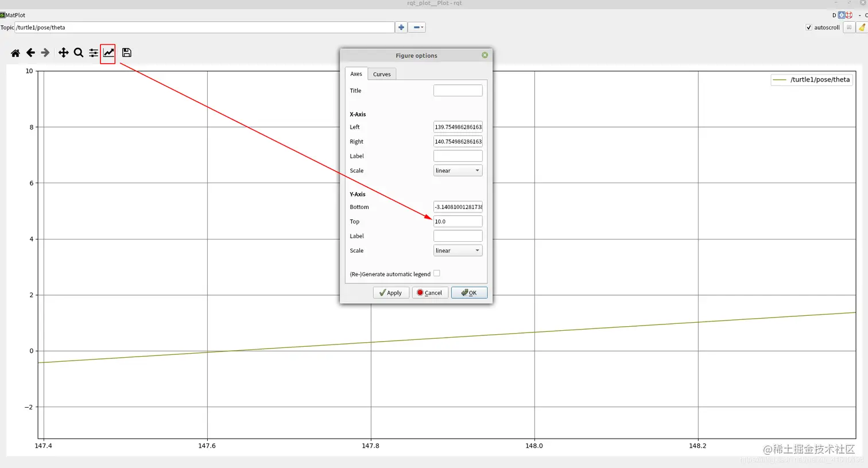Confirm with the OK button
This screenshot has height=468, width=868.
469,293
